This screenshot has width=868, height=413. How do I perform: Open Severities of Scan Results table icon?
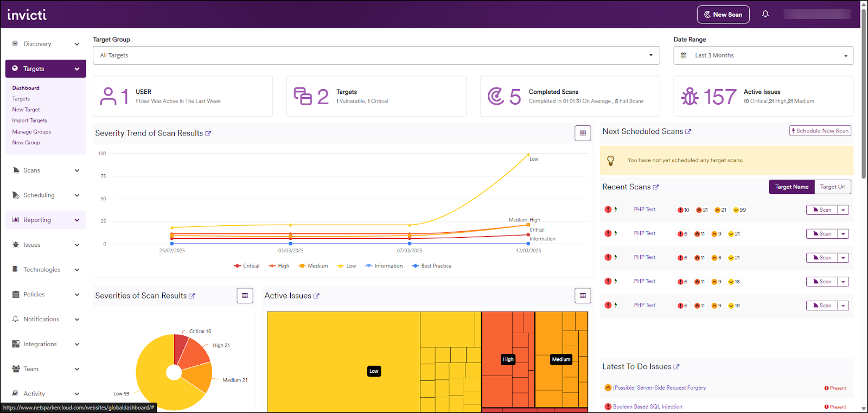click(x=245, y=296)
